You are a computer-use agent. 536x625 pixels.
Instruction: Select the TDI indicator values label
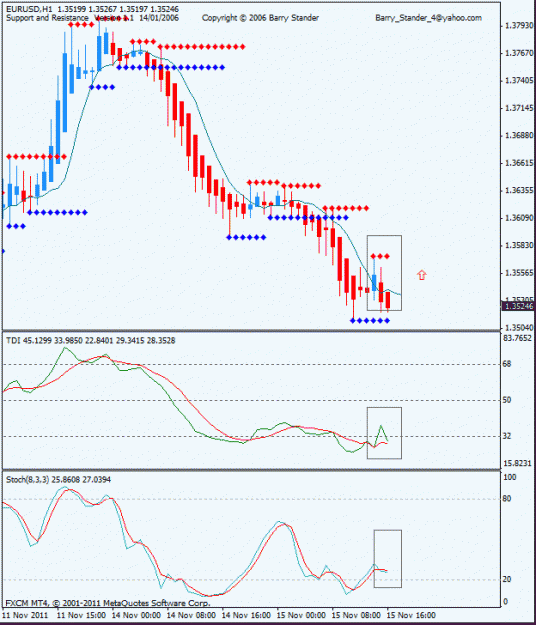[x=90, y=340]
